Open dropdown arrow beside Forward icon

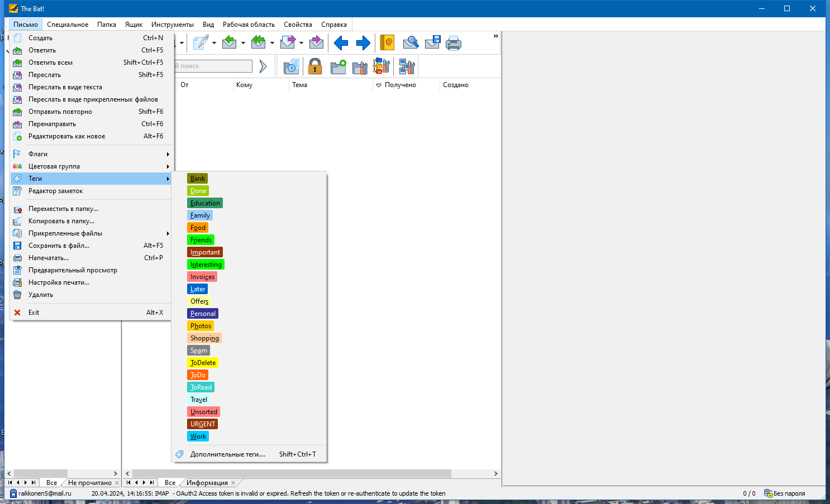click(301, 43)
